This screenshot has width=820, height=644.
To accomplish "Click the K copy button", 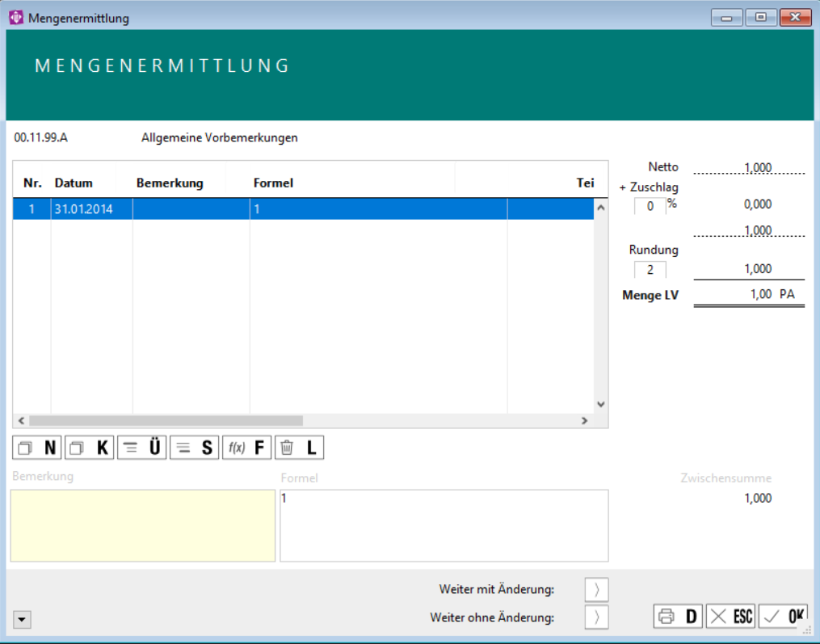I will coord(90,448).
